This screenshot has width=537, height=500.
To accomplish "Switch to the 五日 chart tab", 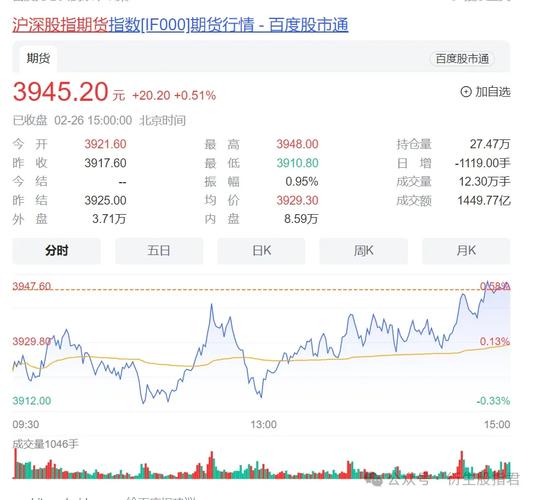I will click(159, 251).
